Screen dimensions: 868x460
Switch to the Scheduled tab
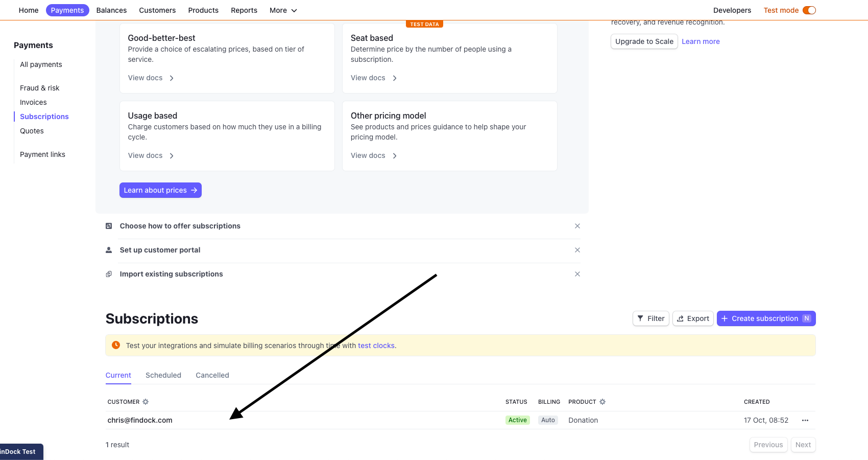163,375
